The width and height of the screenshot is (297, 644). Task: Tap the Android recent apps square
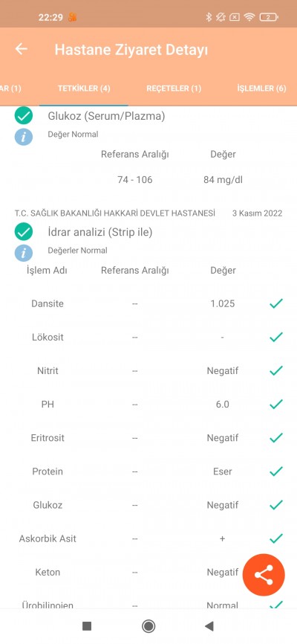click(x=87, y=626)
